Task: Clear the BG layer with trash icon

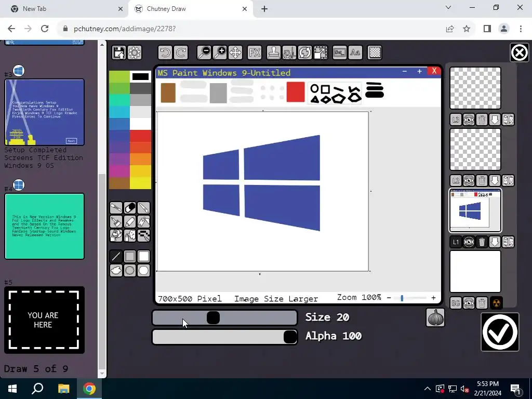Action: tap(482, 303)
